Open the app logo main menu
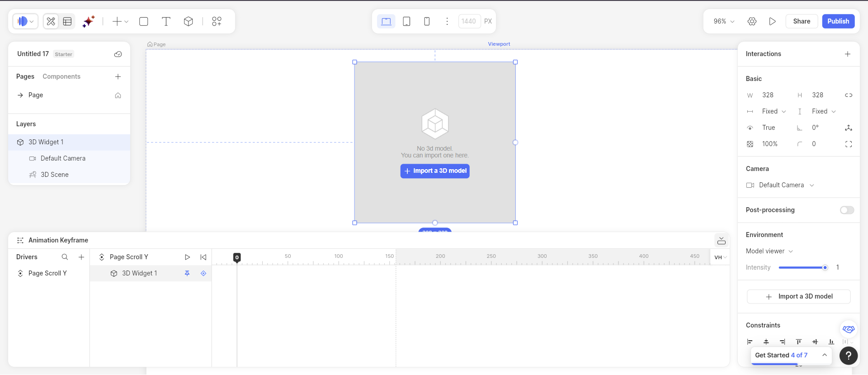 click(25, 21)
